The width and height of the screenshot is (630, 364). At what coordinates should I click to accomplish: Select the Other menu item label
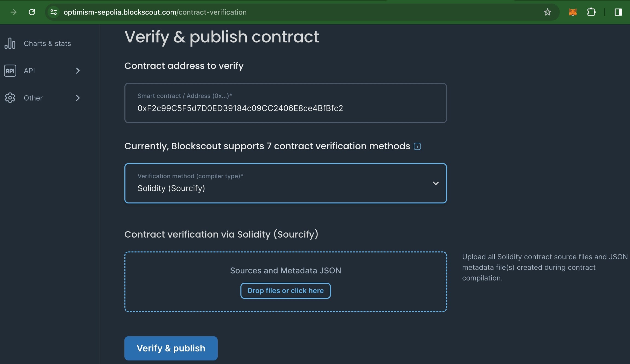pyautogui.click(x=33, y=98)
